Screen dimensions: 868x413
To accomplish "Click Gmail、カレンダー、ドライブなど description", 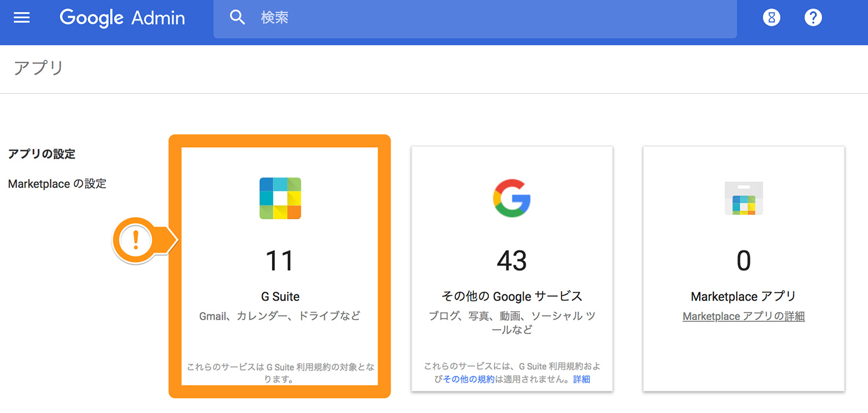I will 280,316.
